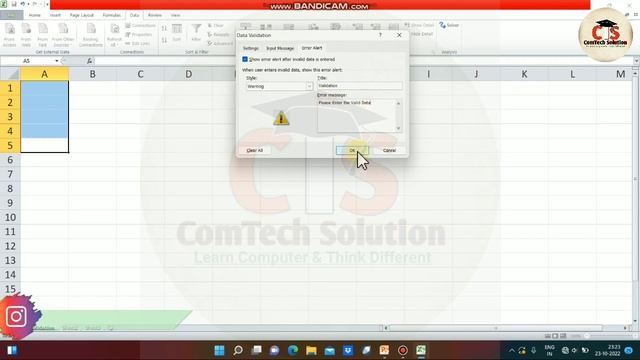
Task: Select column A header
Action: click(44, 74)
